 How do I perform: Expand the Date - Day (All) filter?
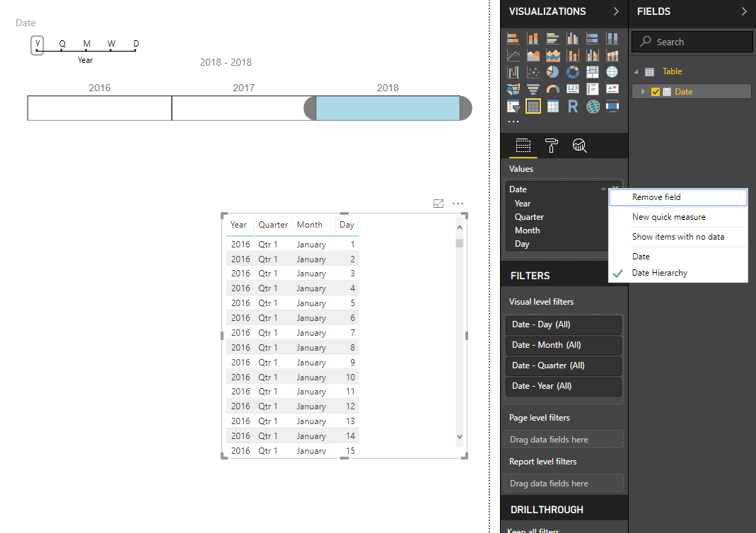[563, 324]
